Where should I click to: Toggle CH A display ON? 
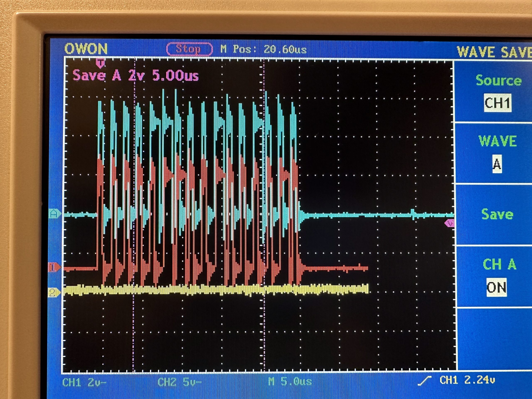click(496, 287)
